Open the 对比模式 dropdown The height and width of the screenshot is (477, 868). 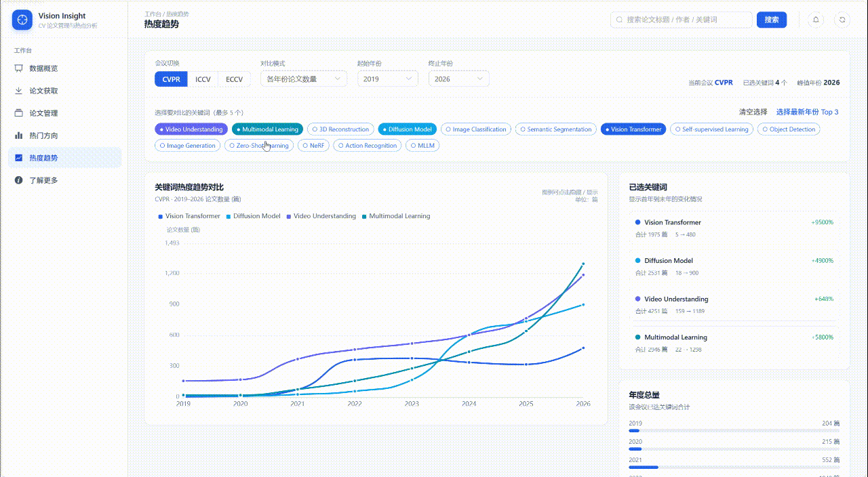click(x=304, y=79)
